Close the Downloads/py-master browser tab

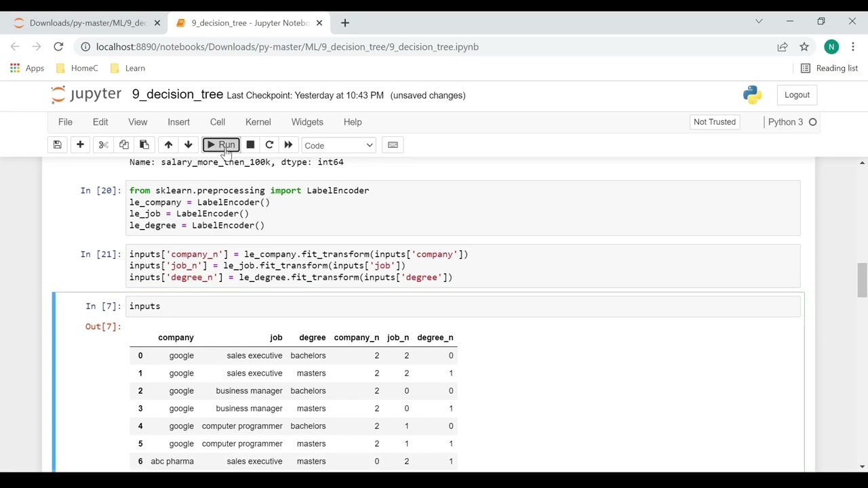(x=157, y=23)
